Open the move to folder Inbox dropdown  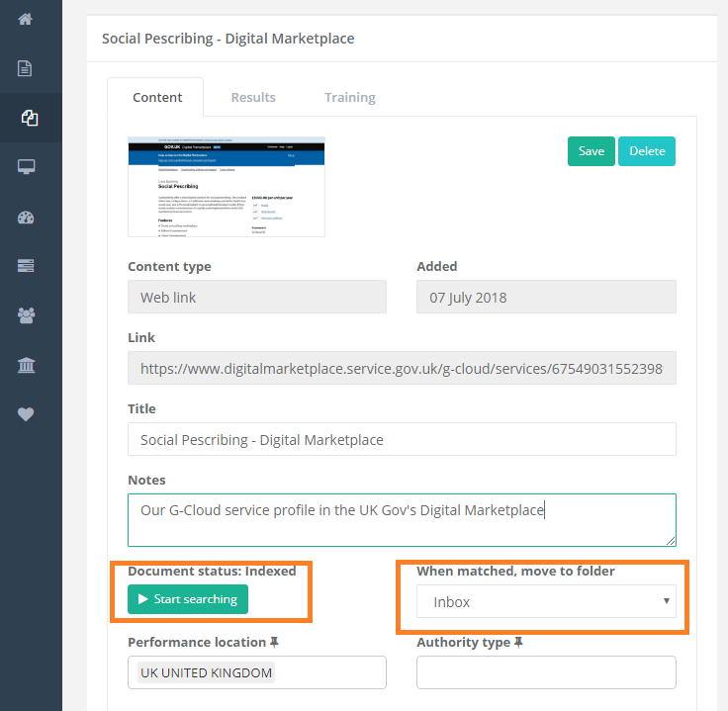pyautogui.click(x=546, y=601)
